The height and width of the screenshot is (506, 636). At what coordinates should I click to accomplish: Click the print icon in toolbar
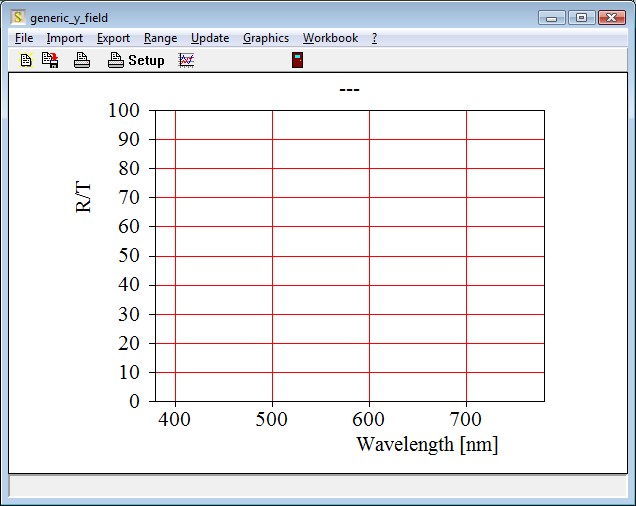[x=82, y=60]
